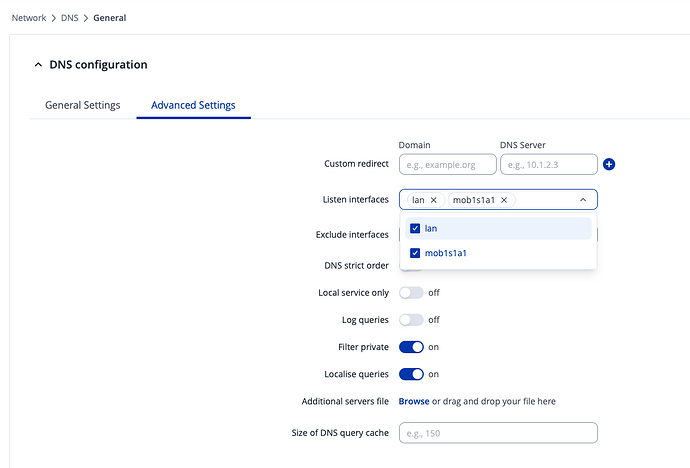Focus the Domain input field

pyautogui.click(x=448, y=165)
